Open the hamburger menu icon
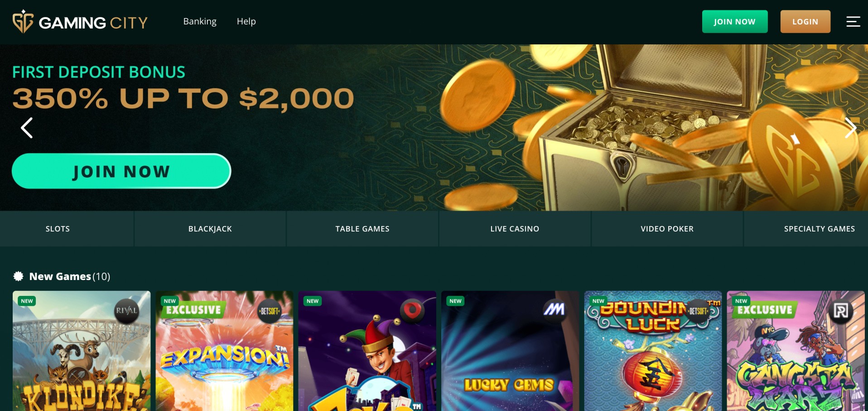 pos(853,21)
